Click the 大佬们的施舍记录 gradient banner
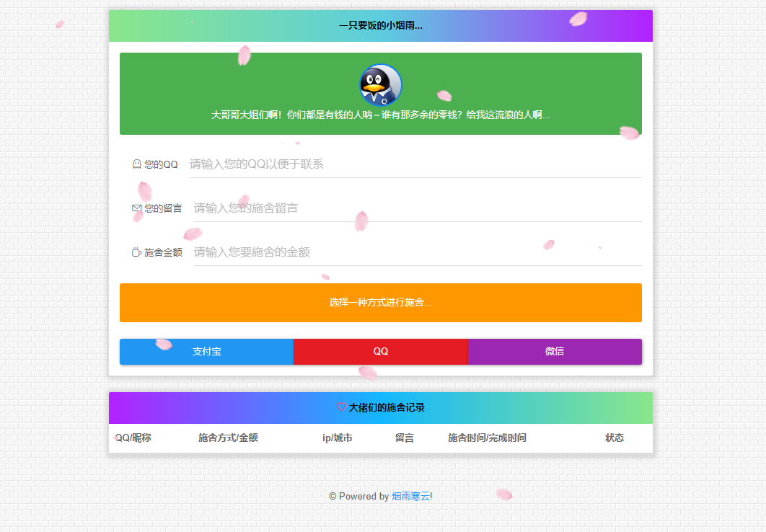 click(381, 406)
